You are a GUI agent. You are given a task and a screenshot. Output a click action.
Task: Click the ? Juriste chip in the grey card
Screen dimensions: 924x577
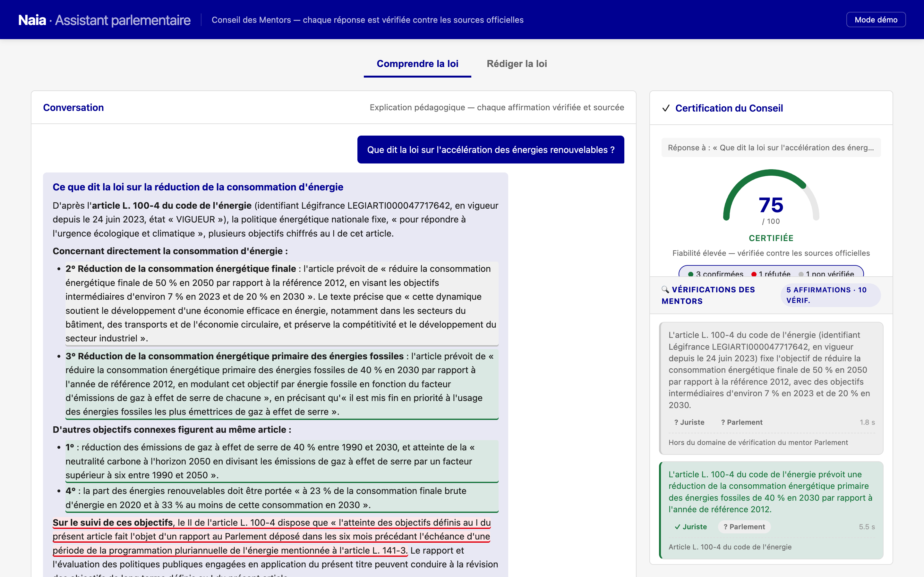tap(689, 422)
